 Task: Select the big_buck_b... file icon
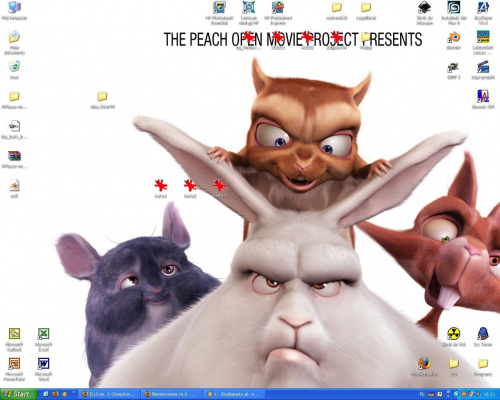tap(14, 126)
